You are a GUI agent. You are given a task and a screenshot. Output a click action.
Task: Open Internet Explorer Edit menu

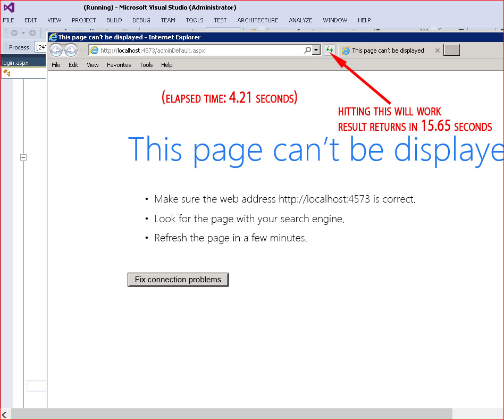[x=73, y=65]
